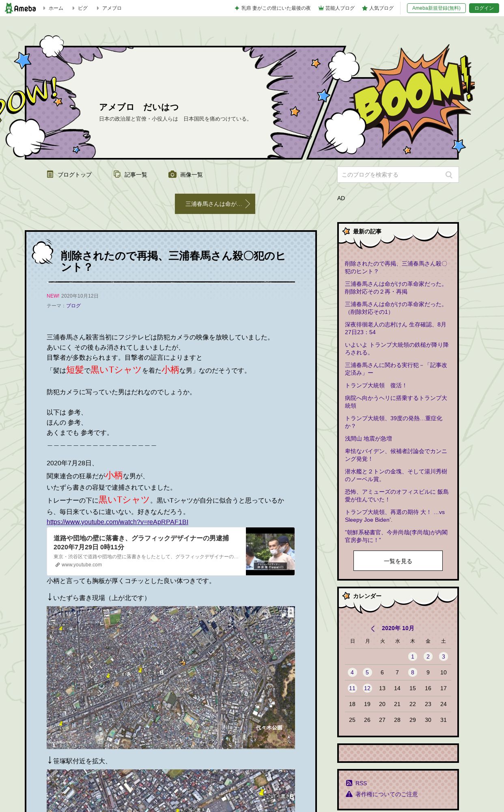Click the article list pages icon
The height and width of the screenshot is (812, 504).
tap(117, 174)
